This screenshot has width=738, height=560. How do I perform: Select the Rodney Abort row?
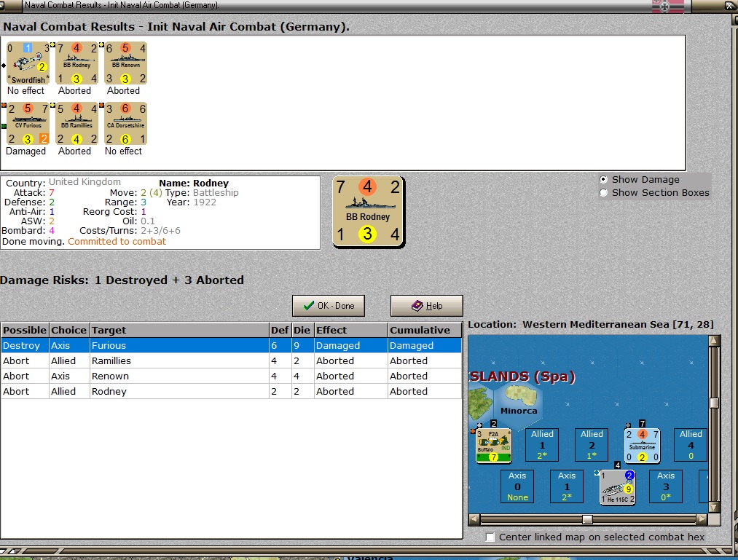(x=231, y=391)
